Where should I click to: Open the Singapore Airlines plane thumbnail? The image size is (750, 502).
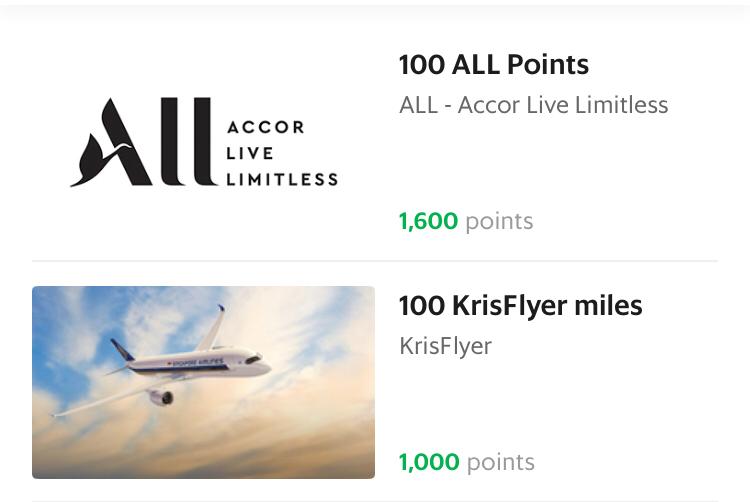(x=203, y=382)
